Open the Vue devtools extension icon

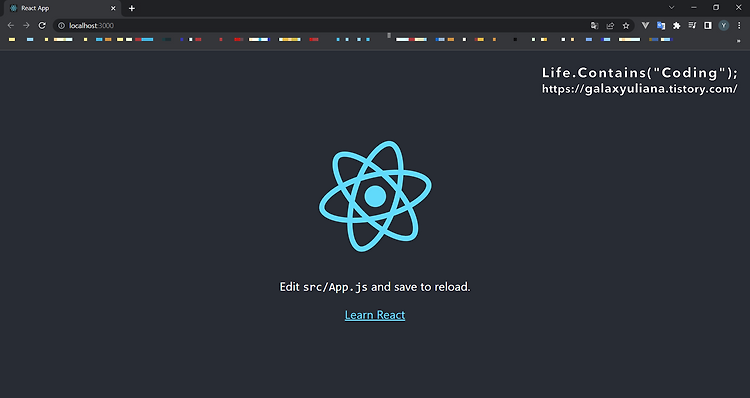(x=645, y=25)
